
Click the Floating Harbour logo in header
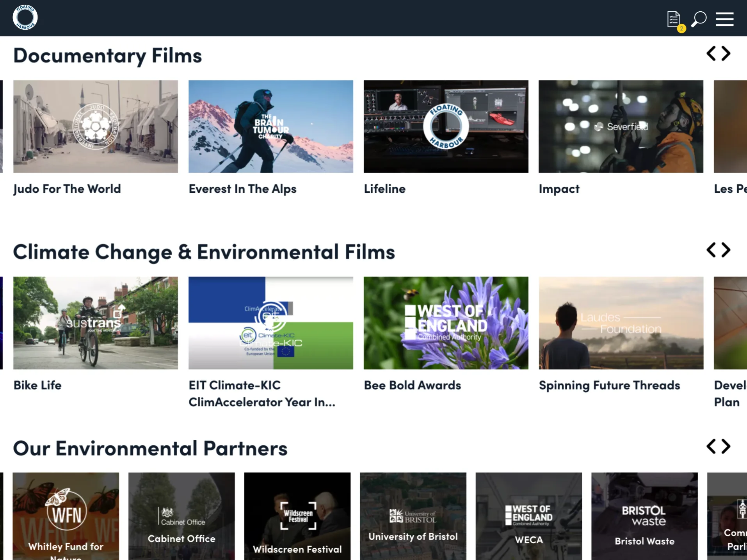point(25,18)
